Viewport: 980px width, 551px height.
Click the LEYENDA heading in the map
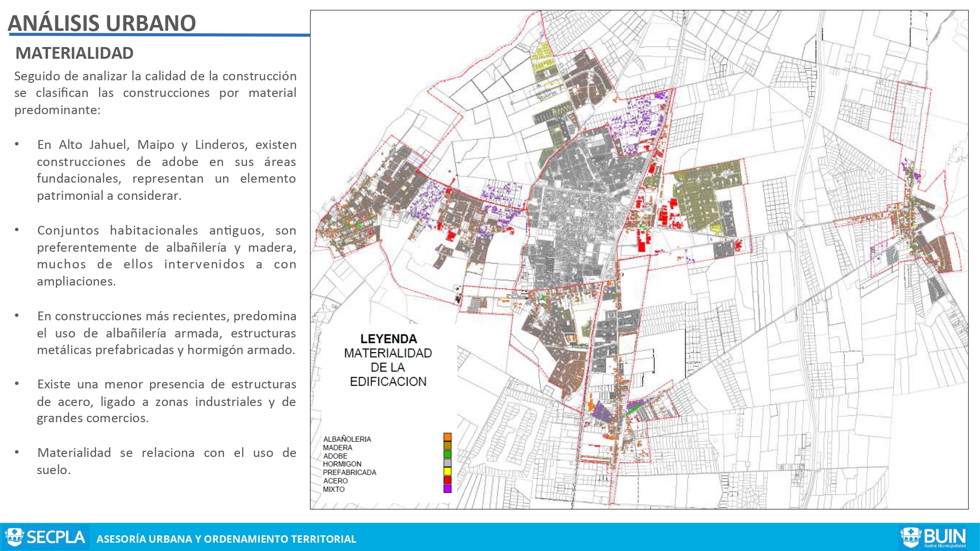[389, 339]
